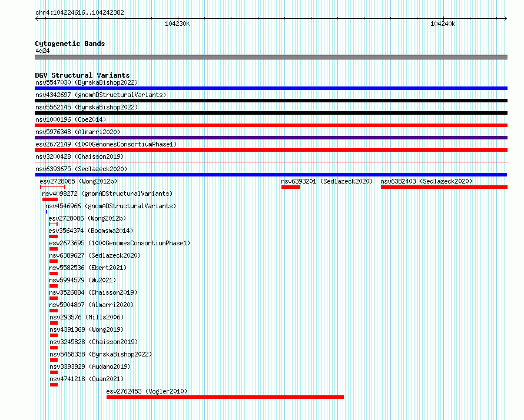Viewport: 524px width, 420px height.
Task: Open nsv3393929 (Audano2019) label
Action: click(90, 366)
